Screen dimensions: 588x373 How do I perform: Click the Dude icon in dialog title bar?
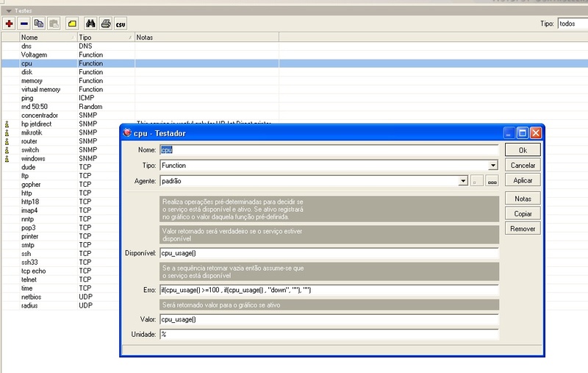pyautogui.click(x=127, y=133)
